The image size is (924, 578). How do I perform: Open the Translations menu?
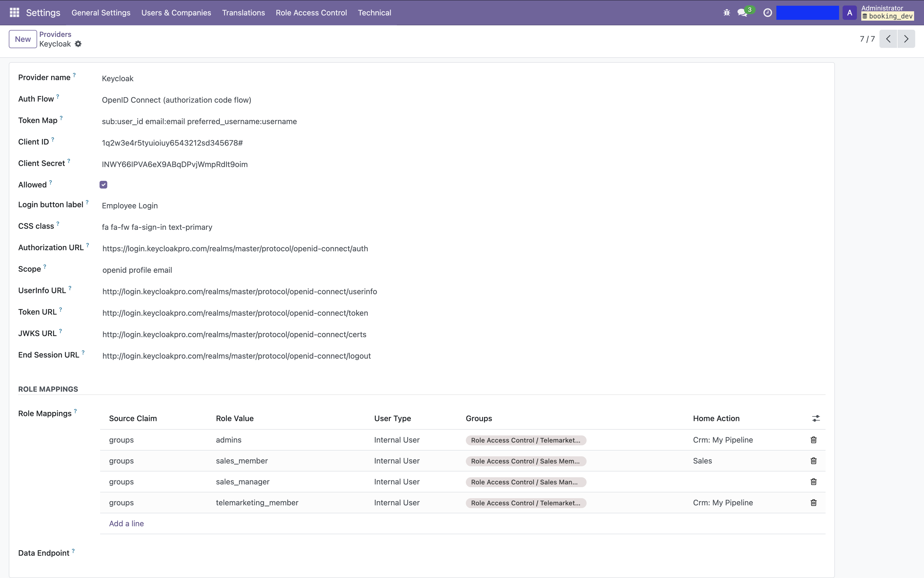point(244,13)
